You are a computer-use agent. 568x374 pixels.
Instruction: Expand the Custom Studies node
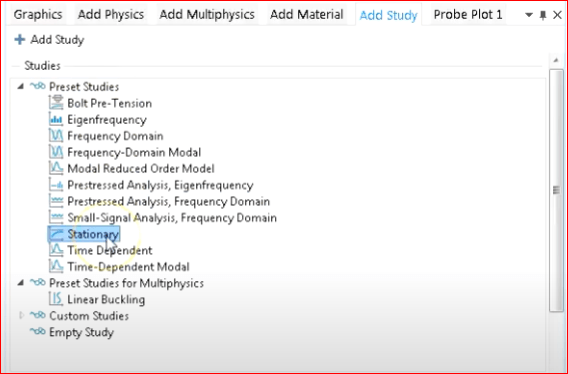(x=21, y=315)
